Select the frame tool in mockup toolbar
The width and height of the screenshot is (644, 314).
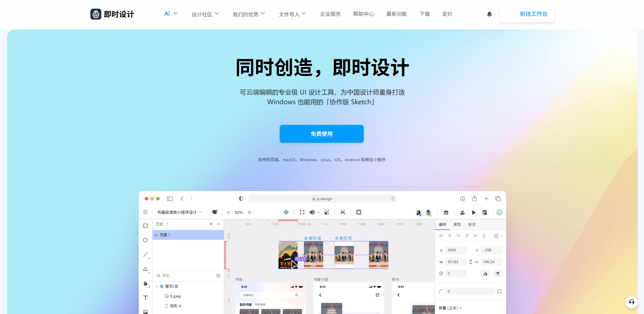coord(146,226)
